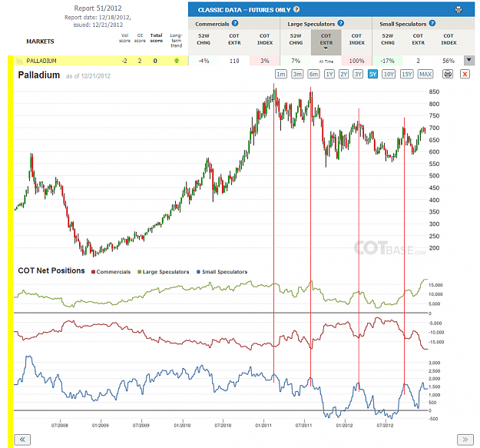
Task: Toggle Commercials series in legend
Action: click(111, 271)
